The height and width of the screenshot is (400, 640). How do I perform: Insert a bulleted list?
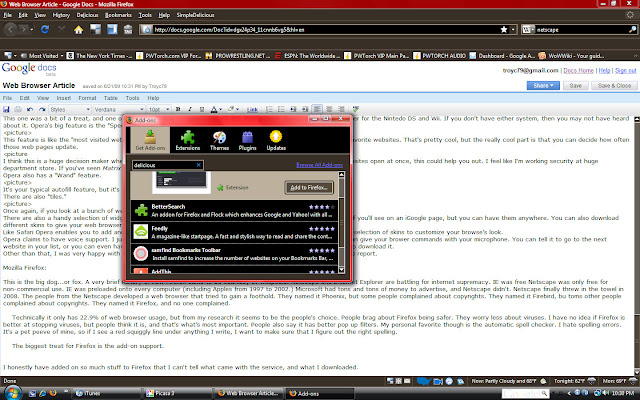[x=281, y=109]
